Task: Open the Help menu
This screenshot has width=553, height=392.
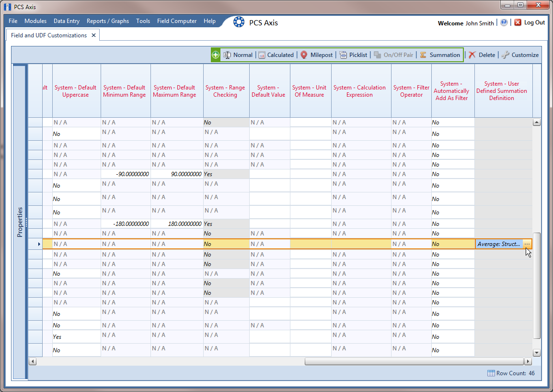Action: pyautogui.click(x=209, y=21)
